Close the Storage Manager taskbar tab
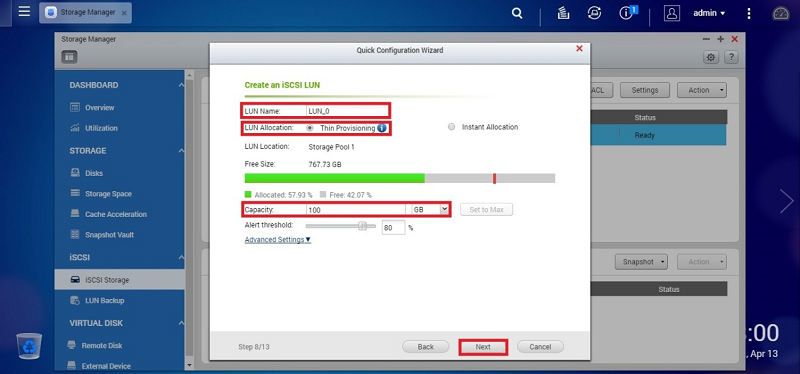 124,13
